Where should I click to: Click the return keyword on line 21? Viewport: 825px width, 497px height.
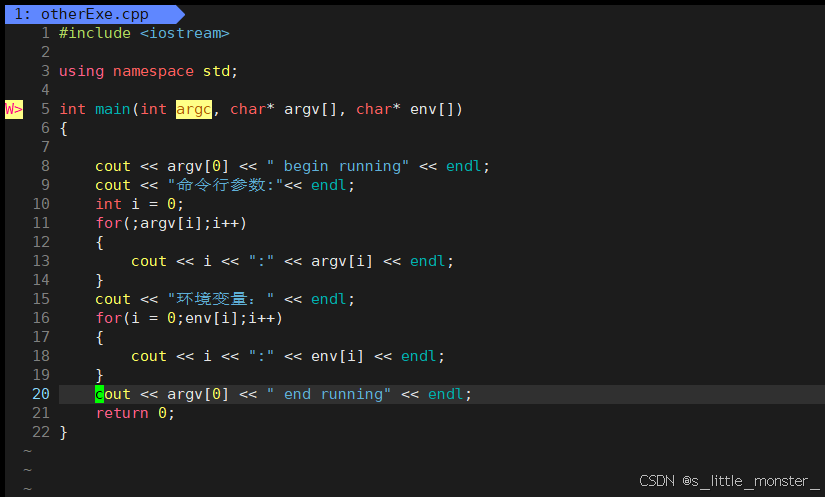(x=122, y=413)
